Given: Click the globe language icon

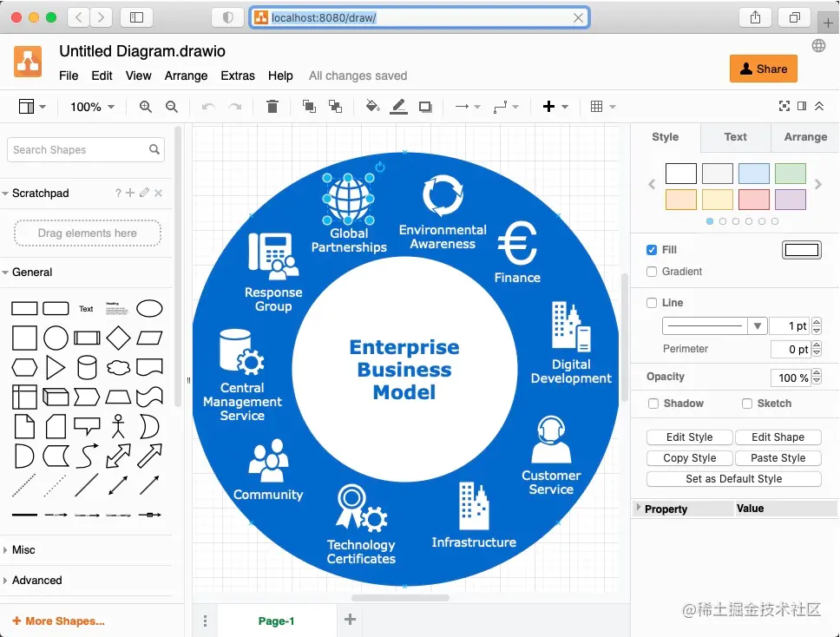Looking at the screenshot, I should [x=818, y=45].
